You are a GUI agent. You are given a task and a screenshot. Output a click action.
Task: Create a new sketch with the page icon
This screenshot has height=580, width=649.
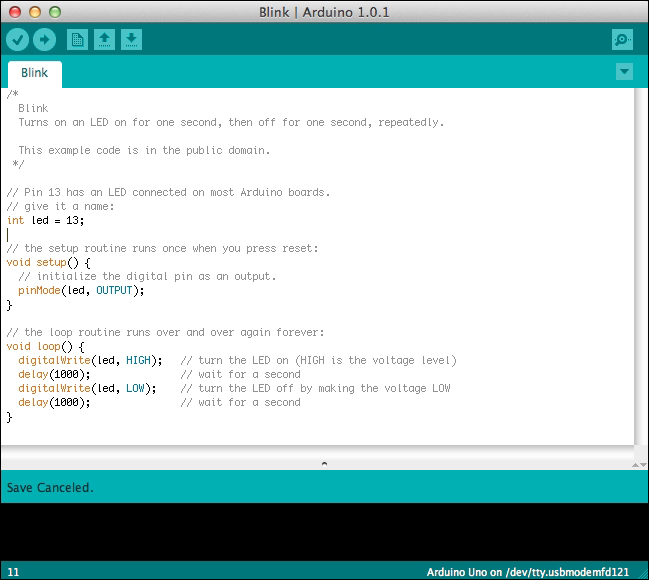pyautogui.click(x=77, y=40)
